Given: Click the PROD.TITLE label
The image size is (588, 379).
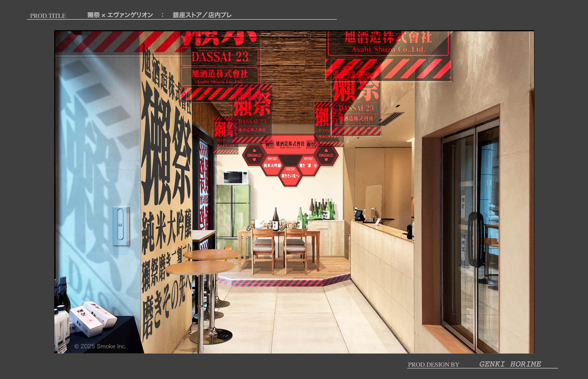Looking at the screenshot, I should pyautogui.click(x=48, y=16).
